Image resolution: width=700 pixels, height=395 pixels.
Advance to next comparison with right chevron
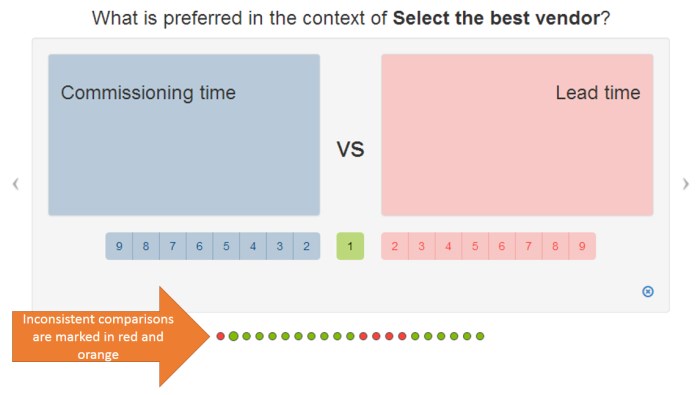tap(685, 184)
